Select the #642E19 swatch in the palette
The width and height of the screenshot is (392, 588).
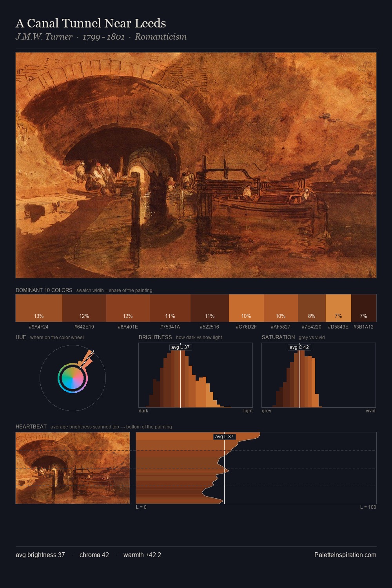pos(84,308)
